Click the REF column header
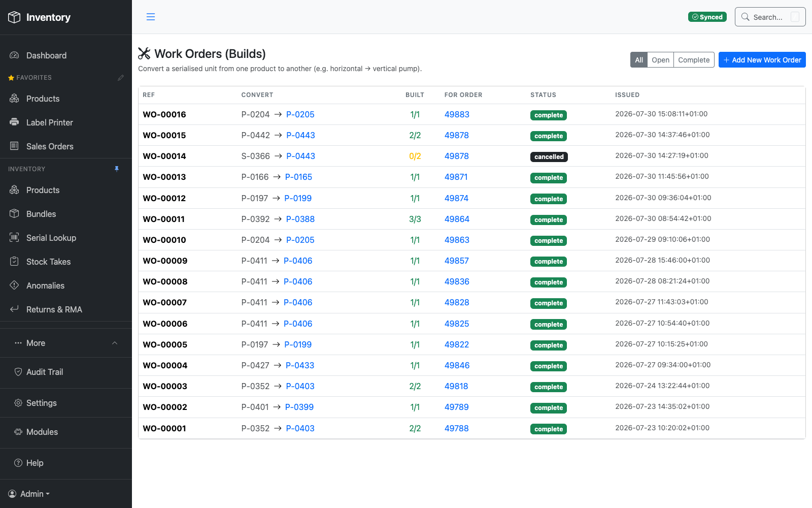Viewport: 812px width, 508px height. click(x=149, y=95)
